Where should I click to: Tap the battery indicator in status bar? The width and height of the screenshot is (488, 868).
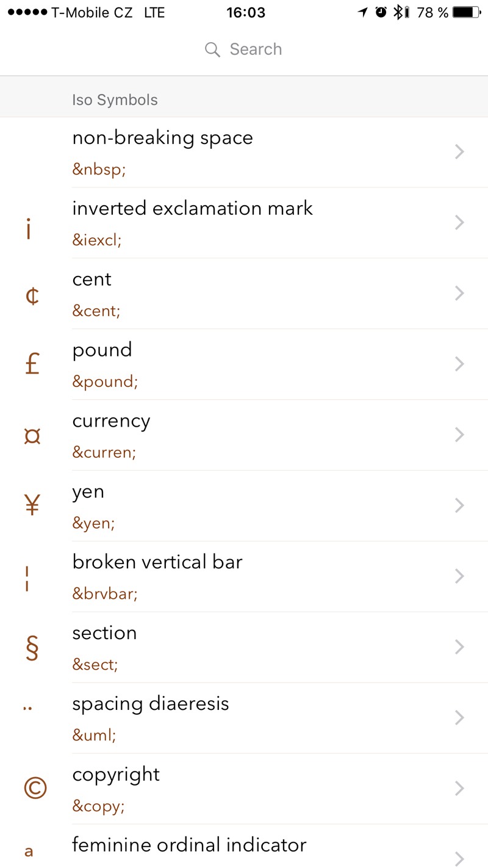click(467, 12)
